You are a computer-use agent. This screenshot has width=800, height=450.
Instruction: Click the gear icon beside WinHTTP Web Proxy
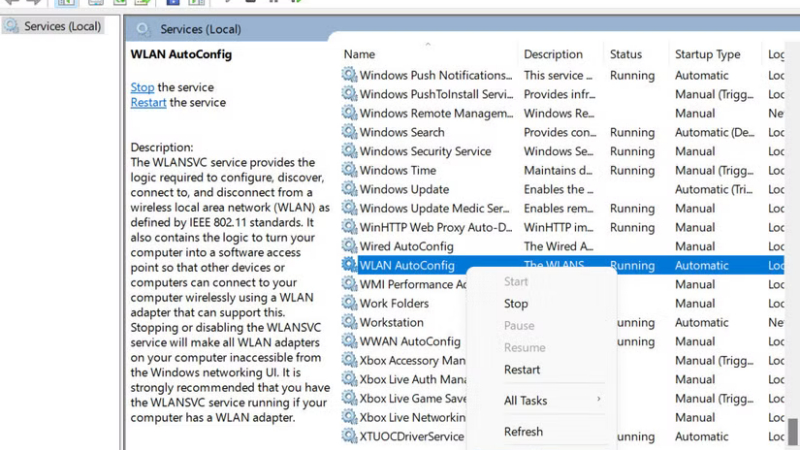[349, 227]
